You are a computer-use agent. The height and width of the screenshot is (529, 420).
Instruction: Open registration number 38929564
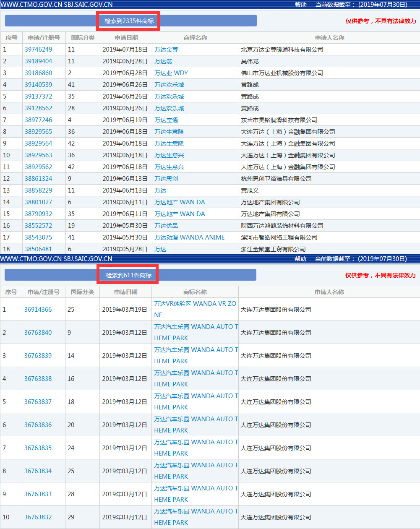[38, 143]
